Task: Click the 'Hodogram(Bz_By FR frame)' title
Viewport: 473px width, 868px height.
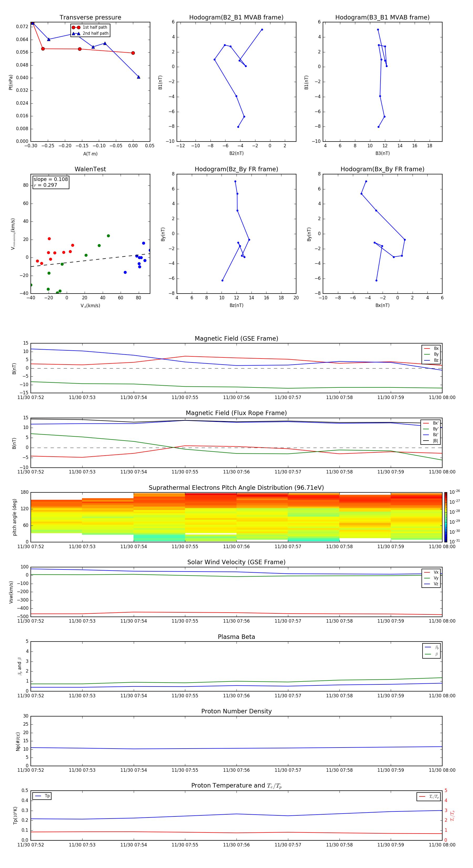Action: 236,169
